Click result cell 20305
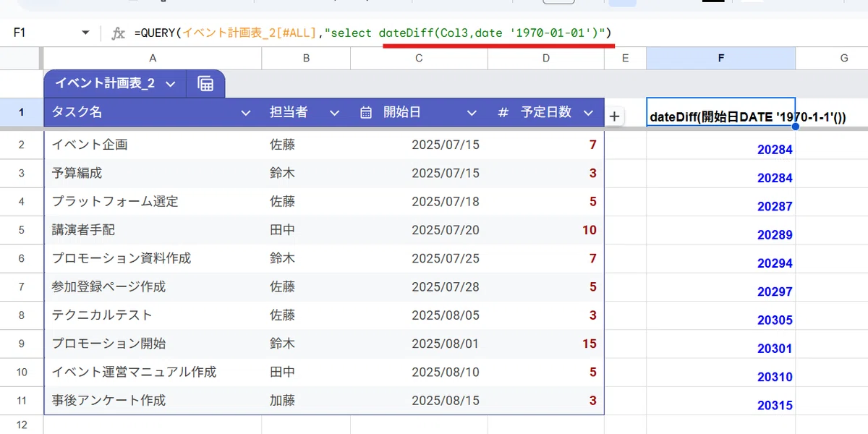The image size is (868, 434). click(x=720, y=315)
